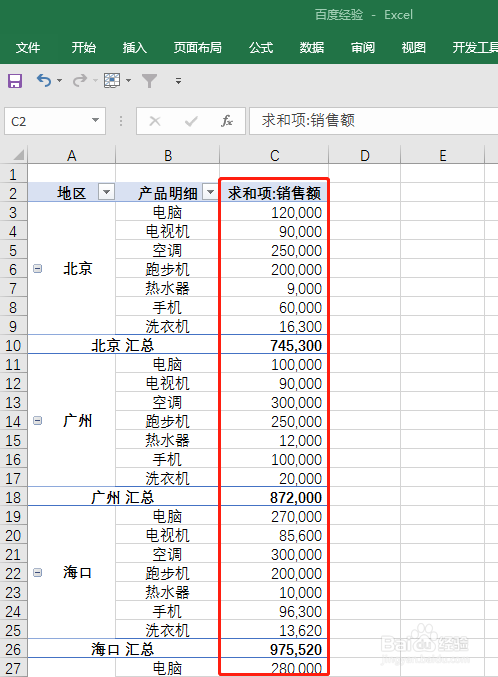Click the Save icon in quick access toolbar
This screenshot has height=677, width=498.
tap(15, 81)
